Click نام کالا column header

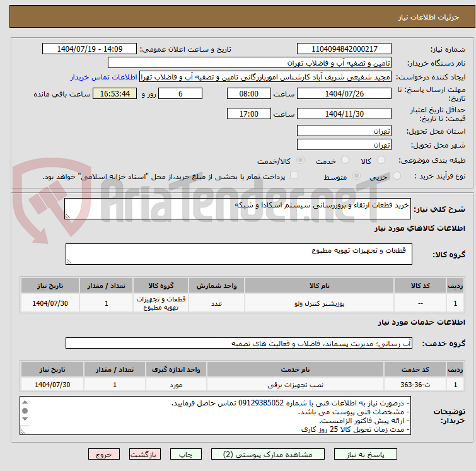pos(319,286)
